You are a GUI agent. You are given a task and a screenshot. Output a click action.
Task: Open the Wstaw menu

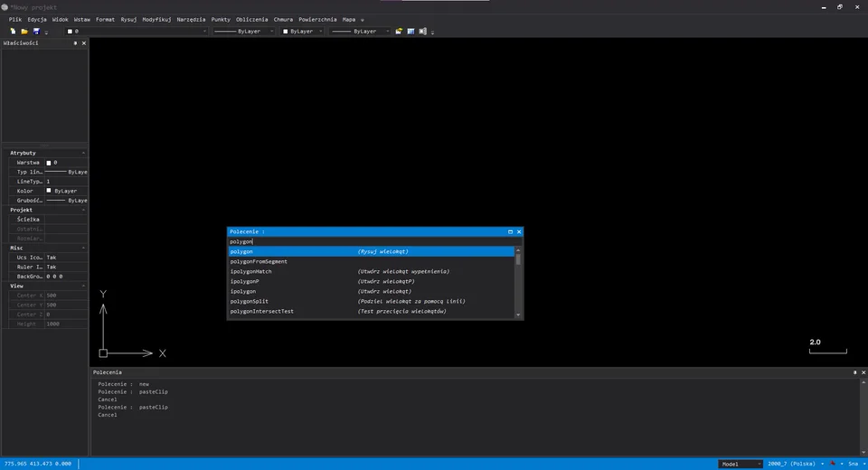[82, 19]
